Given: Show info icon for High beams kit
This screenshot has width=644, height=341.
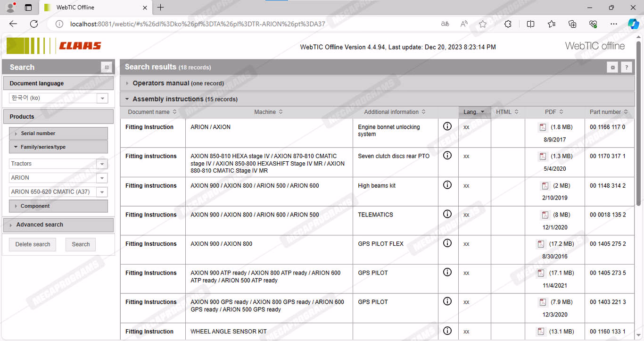Looking at the screenshot, I should pyautogui.click(x=447, y=185).
